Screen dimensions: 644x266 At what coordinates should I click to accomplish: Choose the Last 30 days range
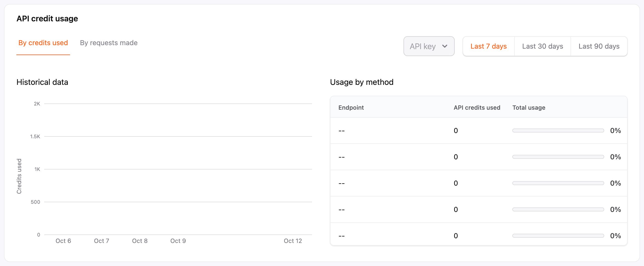[x=542, y=46]
